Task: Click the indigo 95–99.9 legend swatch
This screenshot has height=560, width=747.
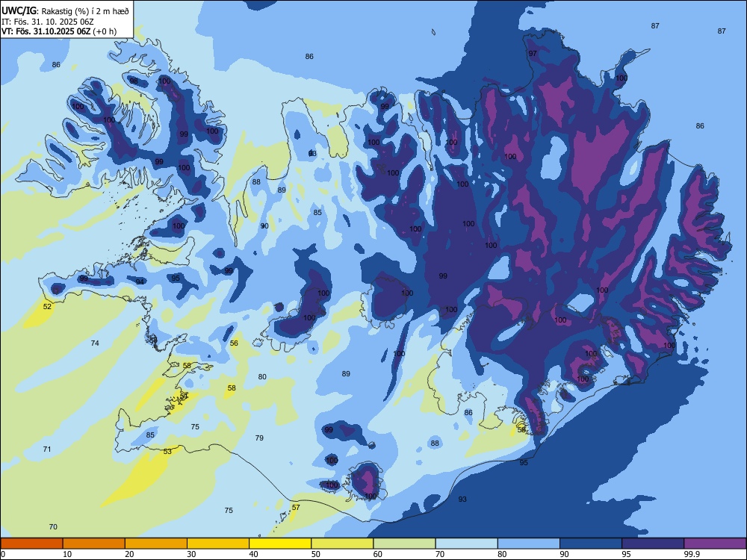Action: coord(653,544)
